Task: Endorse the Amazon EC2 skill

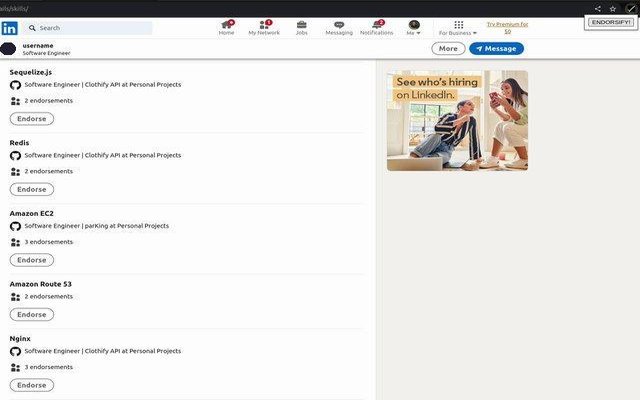Action: (x=32, y=260)
